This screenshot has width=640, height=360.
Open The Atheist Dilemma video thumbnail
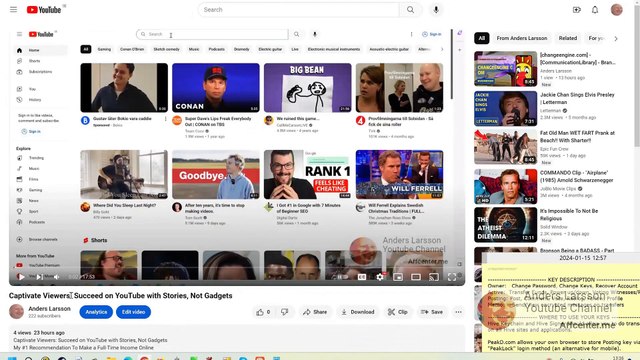tap(505, 224)
